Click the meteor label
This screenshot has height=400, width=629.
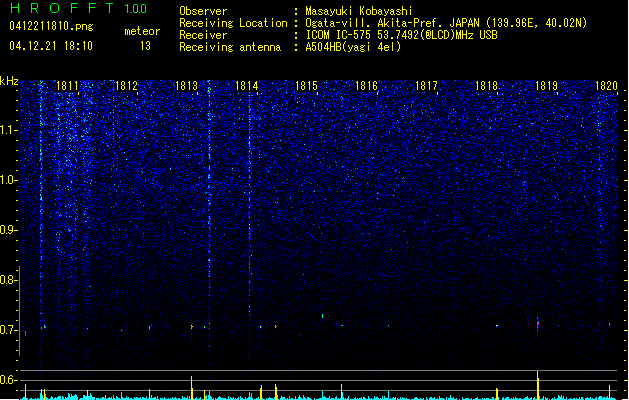[142, 31]
